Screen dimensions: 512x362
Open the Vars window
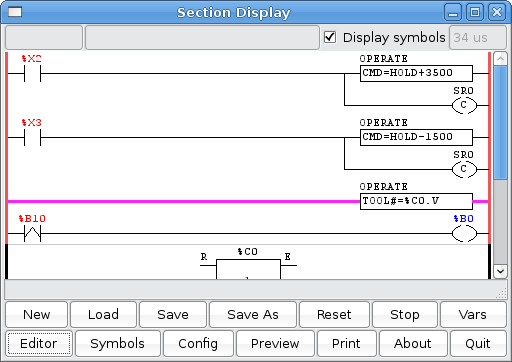pos(473,314)
